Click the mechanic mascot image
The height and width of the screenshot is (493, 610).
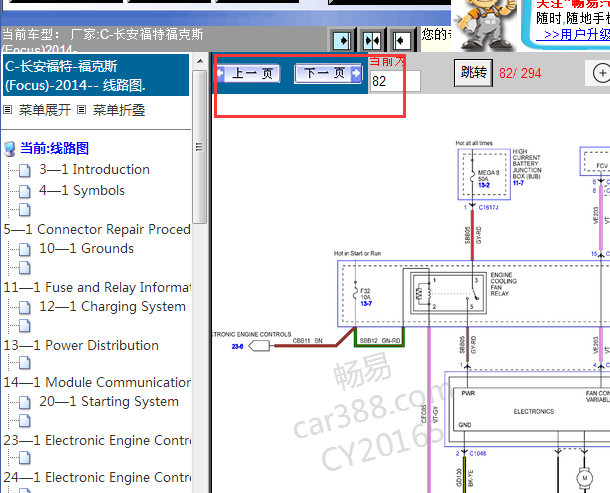pos(484,24)
